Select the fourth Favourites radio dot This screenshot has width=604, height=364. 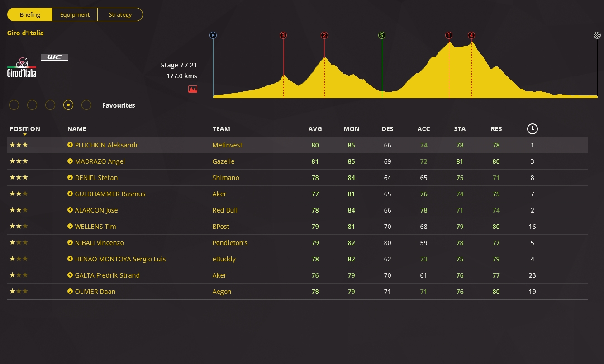pos(68,105)
